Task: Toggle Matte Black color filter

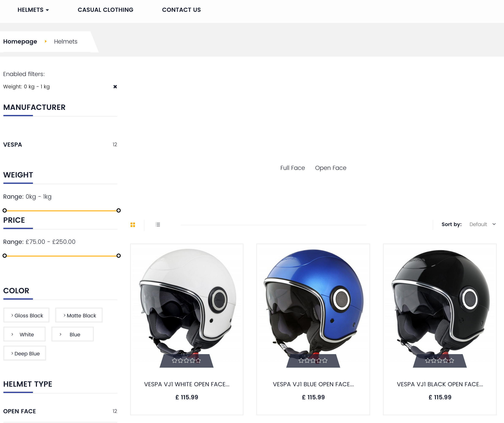Action: pyautogui.click(x=79, y=315)
